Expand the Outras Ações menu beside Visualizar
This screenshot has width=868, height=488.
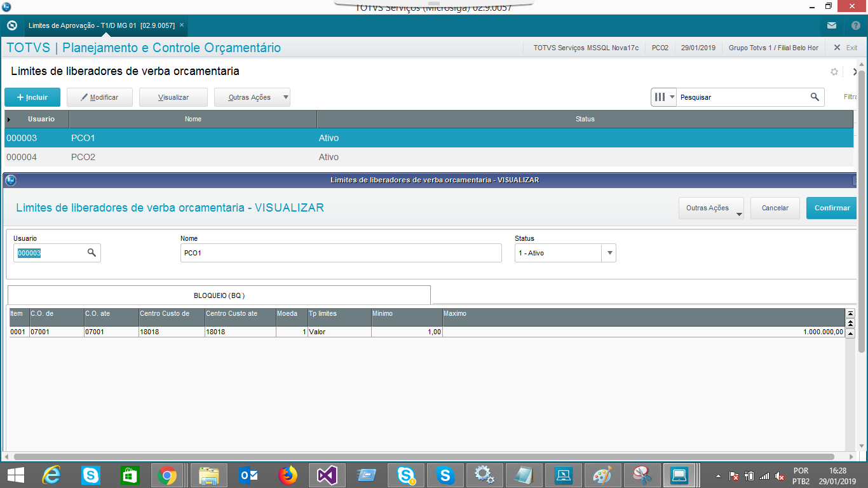point(252,97)
